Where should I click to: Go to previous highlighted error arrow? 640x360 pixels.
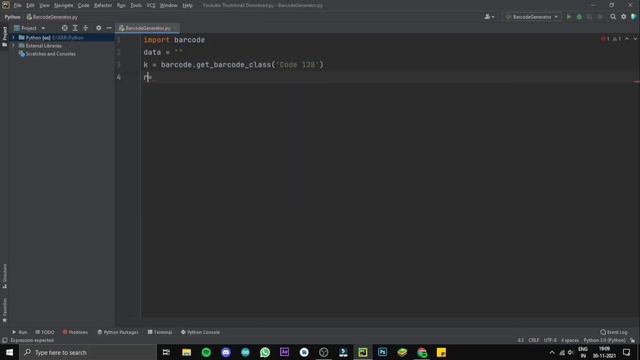coord(627,39)
